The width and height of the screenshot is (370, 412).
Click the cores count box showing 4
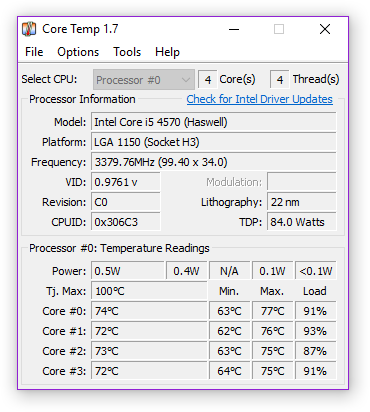click(x=208, y=80)
